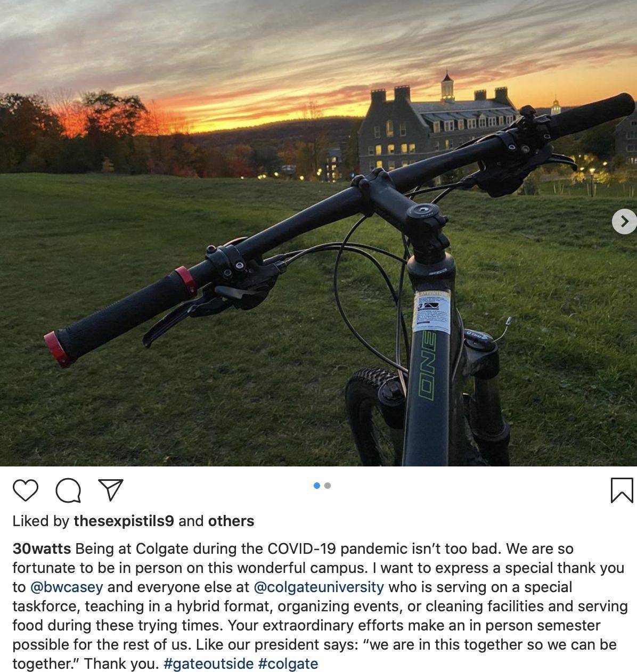Save the post with the bookmark icon

(x=622, y=490)
